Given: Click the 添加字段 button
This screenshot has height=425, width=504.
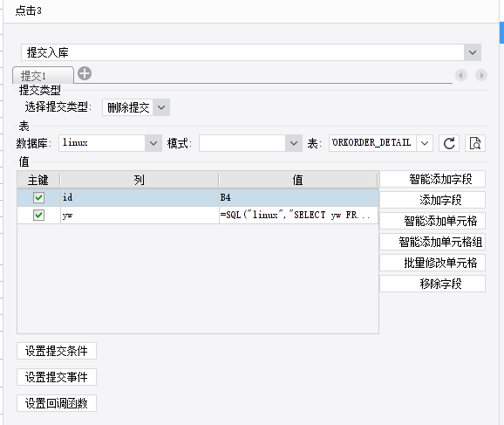Looking at the screenshot, I should (x=432, y=200).
